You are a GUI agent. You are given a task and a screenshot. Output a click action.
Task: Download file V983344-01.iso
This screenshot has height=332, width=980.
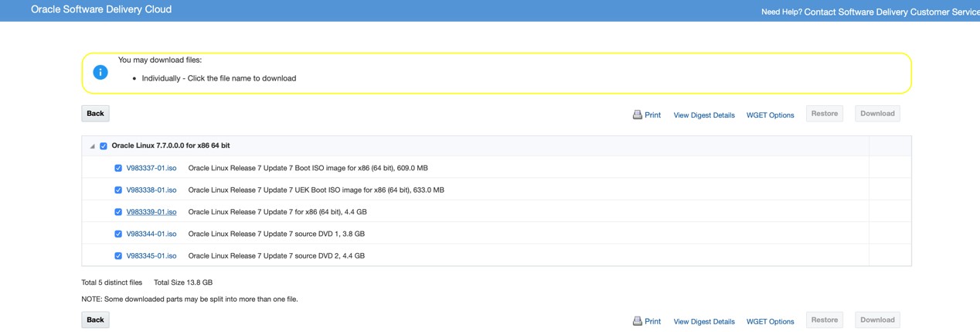coord(151,234)
